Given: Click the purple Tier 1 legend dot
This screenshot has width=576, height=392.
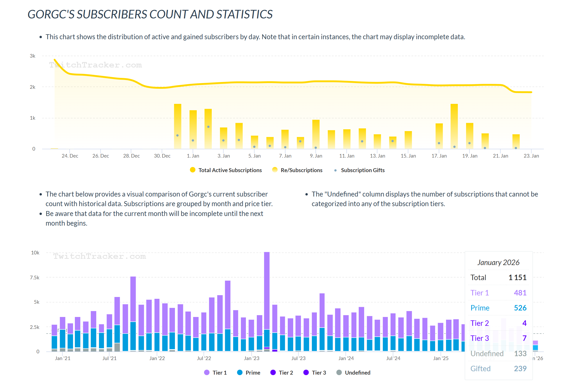Looking at the screenshot, I should [x=207, y=373].
